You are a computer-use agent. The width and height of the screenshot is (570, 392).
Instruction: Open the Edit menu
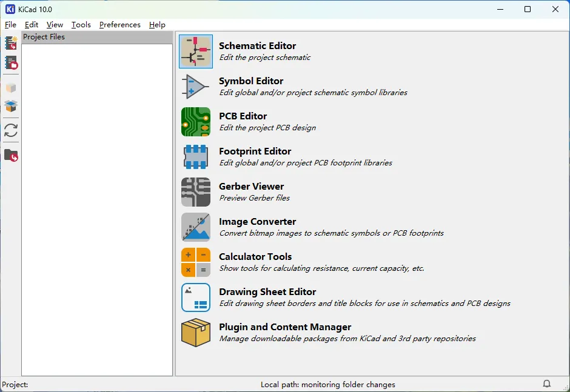click(32, 25)
